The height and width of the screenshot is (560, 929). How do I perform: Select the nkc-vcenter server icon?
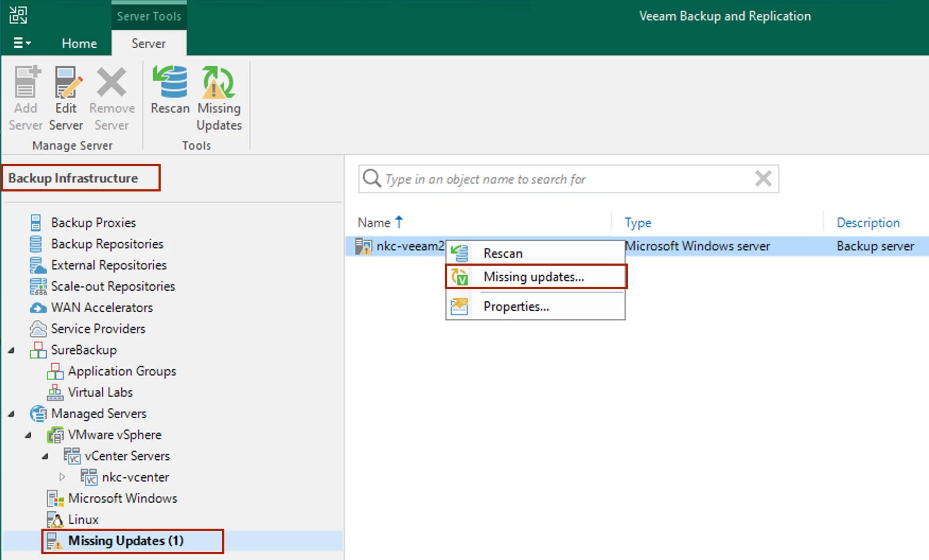(89, 477)
